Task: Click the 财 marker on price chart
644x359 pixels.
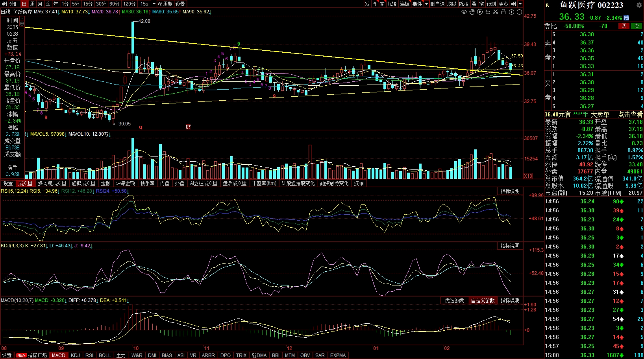Action: point(188,127)
